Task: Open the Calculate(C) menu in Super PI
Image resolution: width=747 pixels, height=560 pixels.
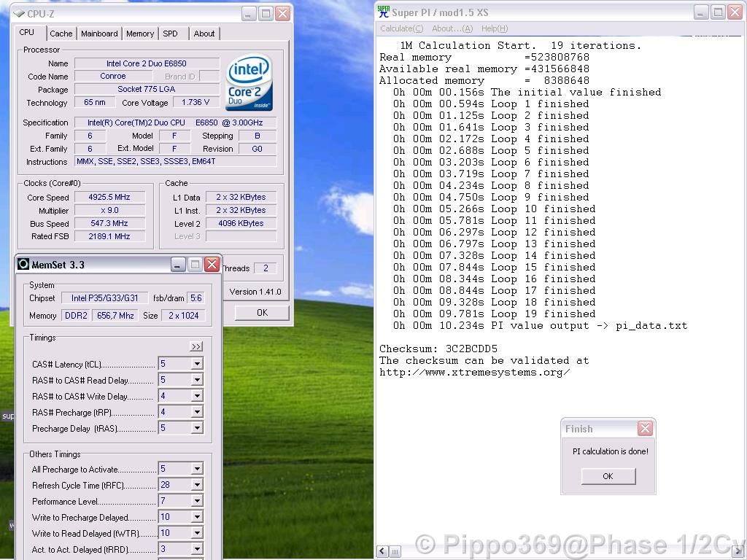Action: click(402, 28)
